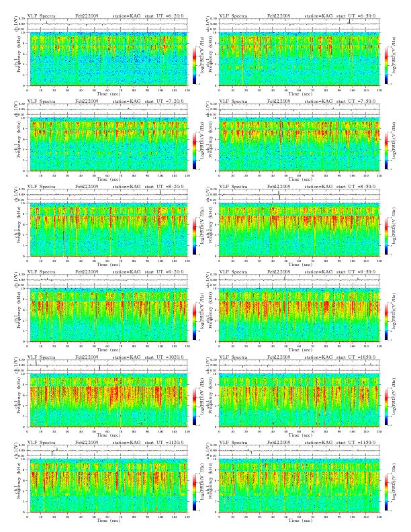The width and height of the screenshot is (411, 532).
Task: Click the PSD color bar of the 11:20:0 plot
Action: (195, 492)
